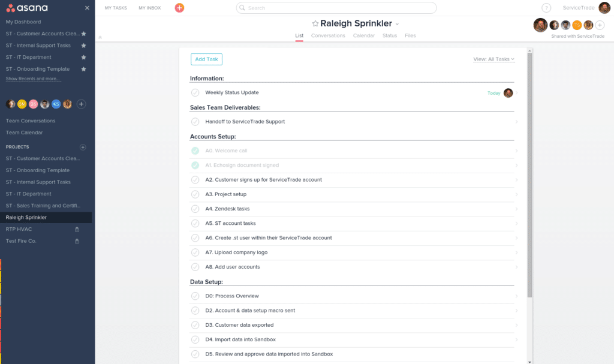The image size is (614, 364).
Task: Add a new project via the PROJECTS plus icon
Action: point(83,147)
